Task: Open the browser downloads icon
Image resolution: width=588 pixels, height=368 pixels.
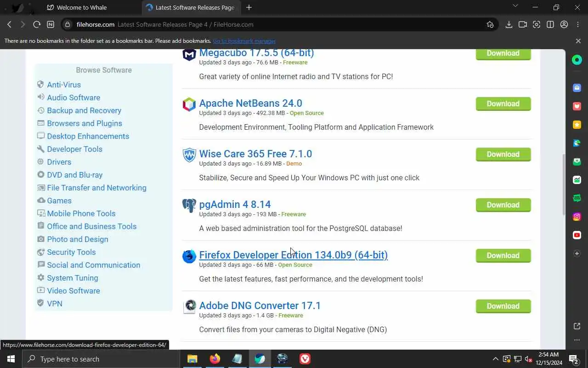Action: pyautogui.click(x=509, y=24)
